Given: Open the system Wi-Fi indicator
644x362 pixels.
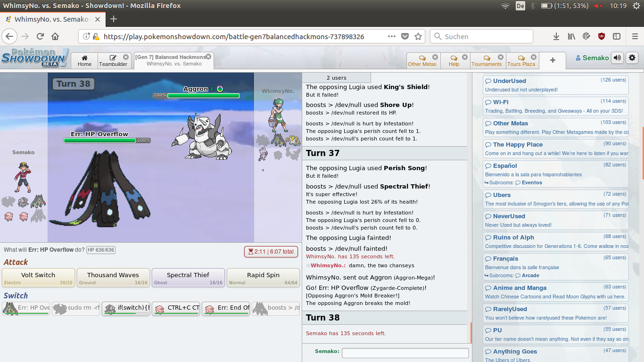Looking at the screenshot, I should tap(505, 6).
